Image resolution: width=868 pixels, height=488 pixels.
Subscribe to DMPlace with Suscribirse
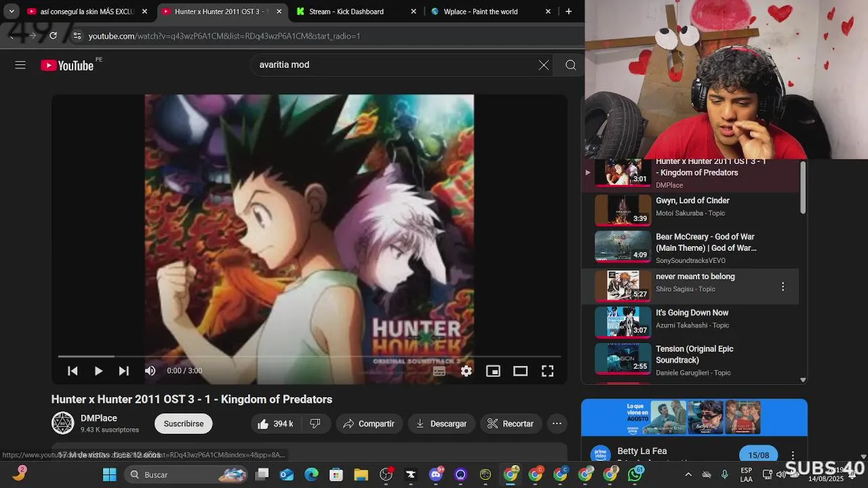184,424
